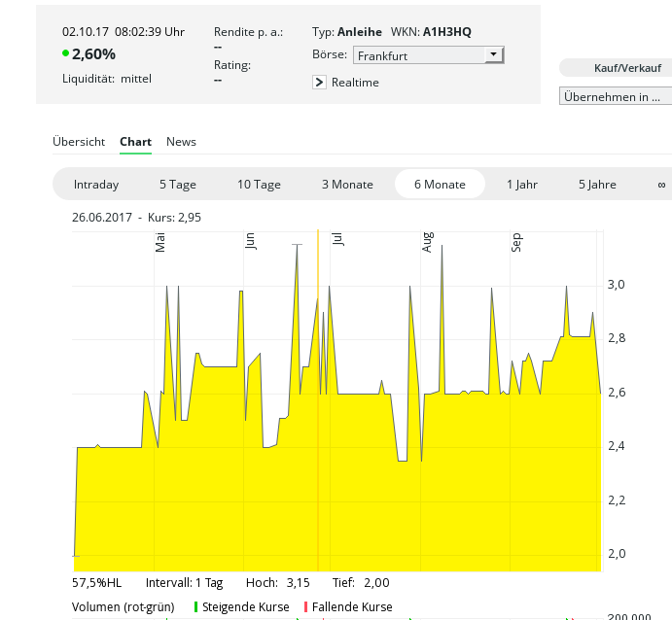Viewport: 672px width, 620px height.
Task: Set chart range to 10 Tage
Action: tap(259, 185)
